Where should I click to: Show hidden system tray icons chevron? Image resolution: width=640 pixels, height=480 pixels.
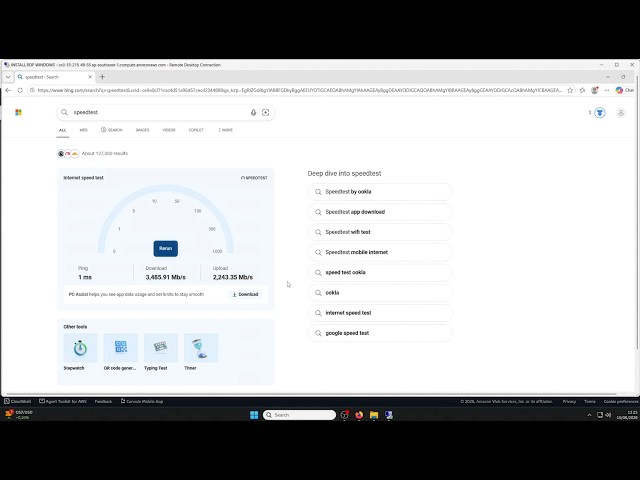point(589,415)
